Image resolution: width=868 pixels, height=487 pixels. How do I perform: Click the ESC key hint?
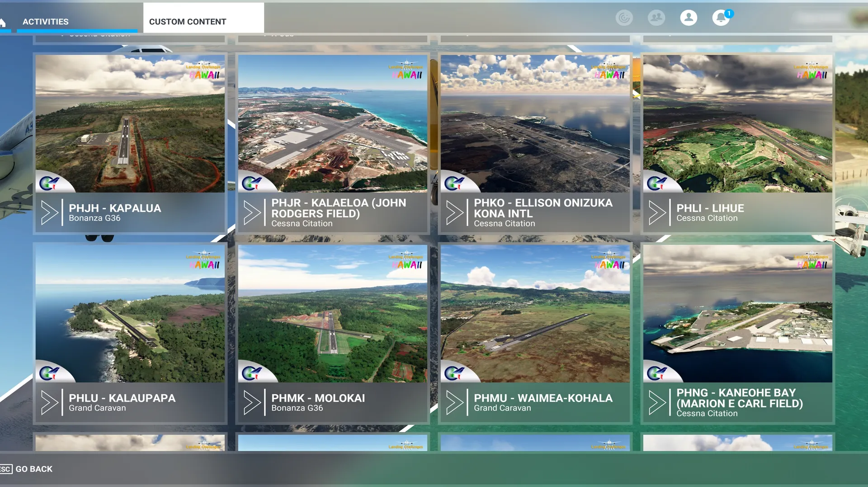click(x=5, y=469)
